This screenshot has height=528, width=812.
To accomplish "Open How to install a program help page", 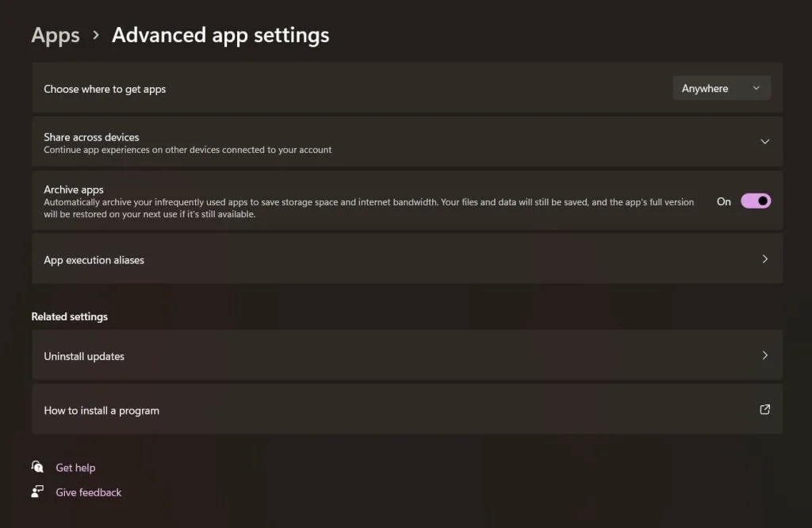I will [x=406, y=409].
